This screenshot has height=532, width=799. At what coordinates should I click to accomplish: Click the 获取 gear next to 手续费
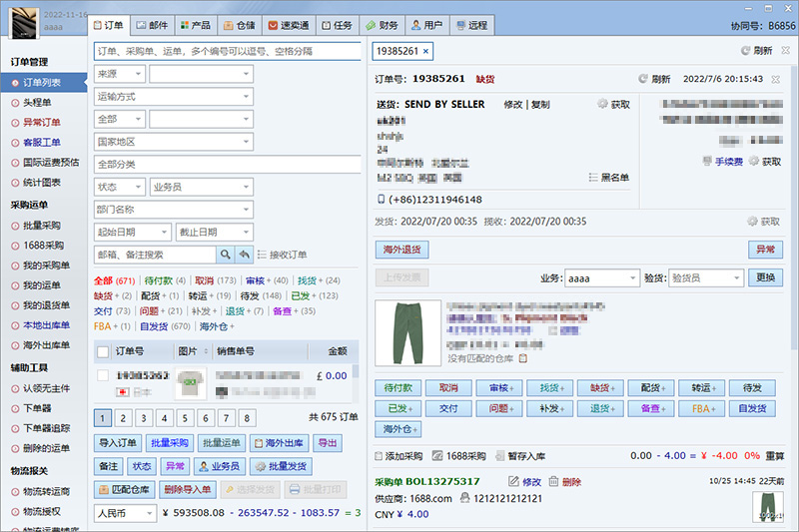tap(754, 162)
